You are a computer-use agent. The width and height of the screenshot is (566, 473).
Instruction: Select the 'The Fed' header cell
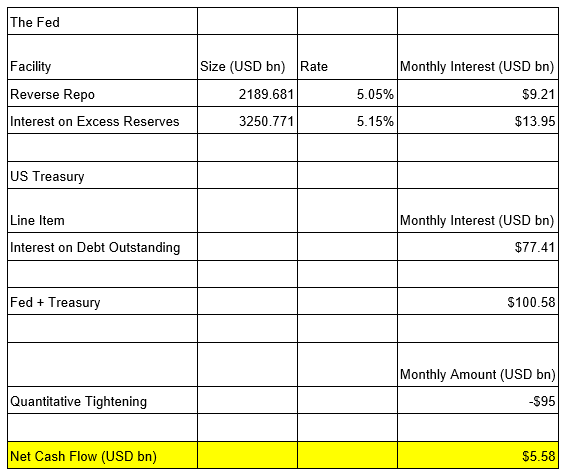coord(103,22)
